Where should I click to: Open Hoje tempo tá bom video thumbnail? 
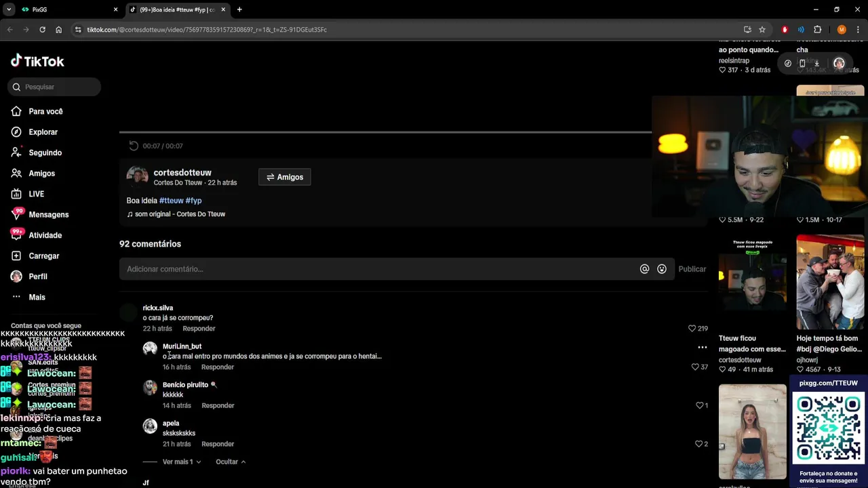click(830, 281)
